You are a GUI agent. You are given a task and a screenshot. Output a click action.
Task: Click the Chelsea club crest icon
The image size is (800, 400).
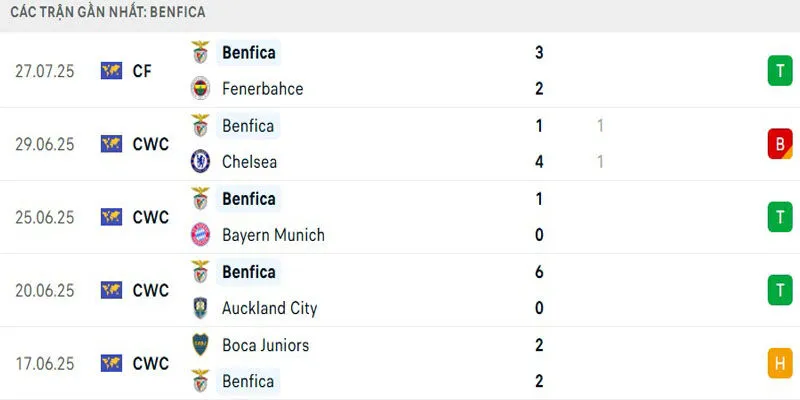point(201,161)
